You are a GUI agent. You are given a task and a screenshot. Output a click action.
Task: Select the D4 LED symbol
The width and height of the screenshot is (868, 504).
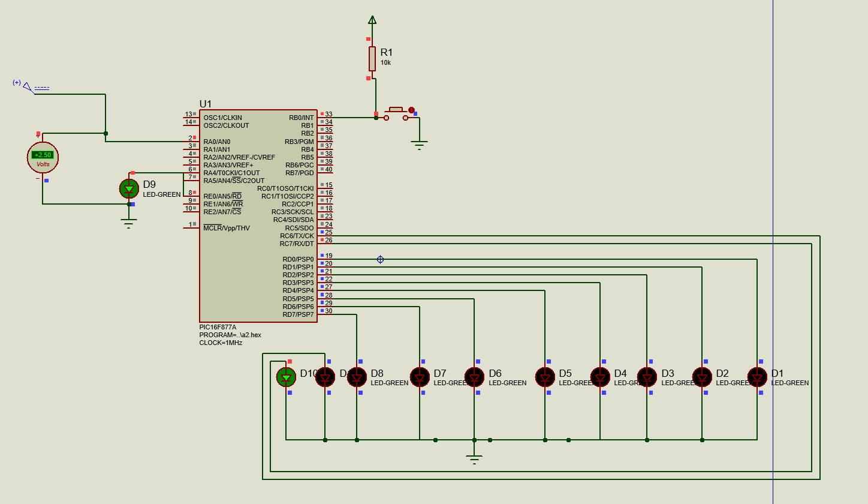(600, 377)
